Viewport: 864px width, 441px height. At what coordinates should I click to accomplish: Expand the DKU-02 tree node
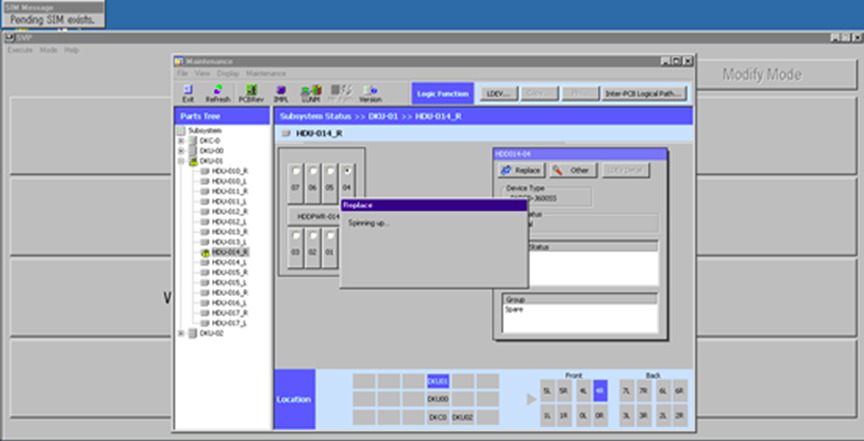click(x=181, y=333)
